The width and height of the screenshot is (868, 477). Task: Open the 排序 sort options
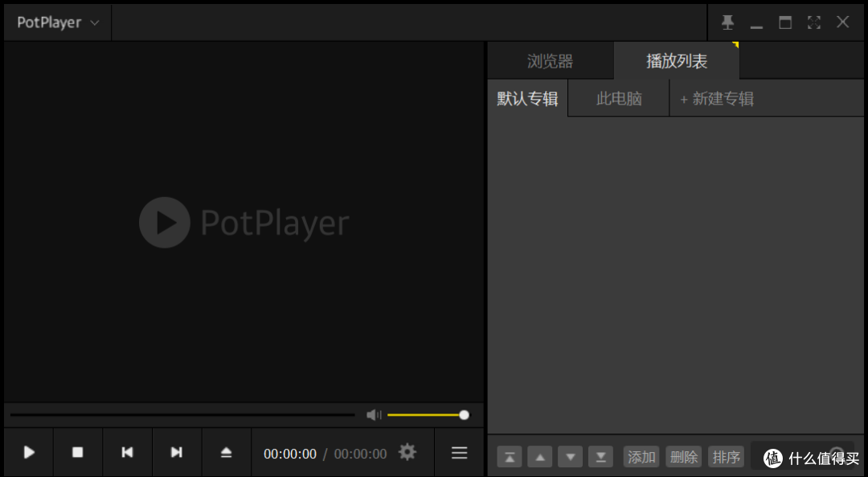727,457
